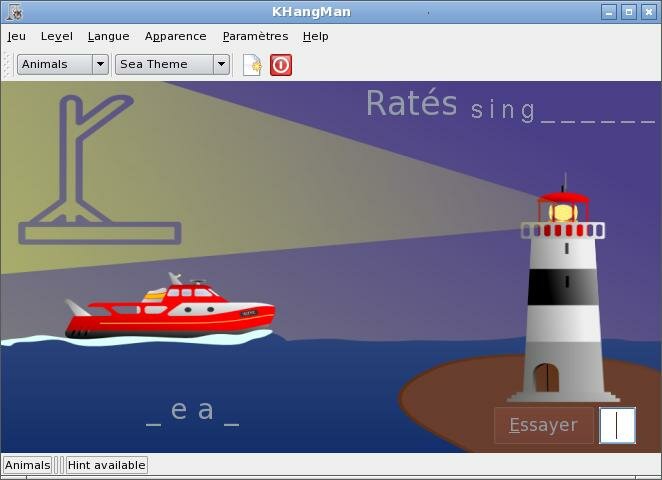Open the Help menu
Image resolution: width=662 pixels, height=480 pixels.
click(315, 36)
